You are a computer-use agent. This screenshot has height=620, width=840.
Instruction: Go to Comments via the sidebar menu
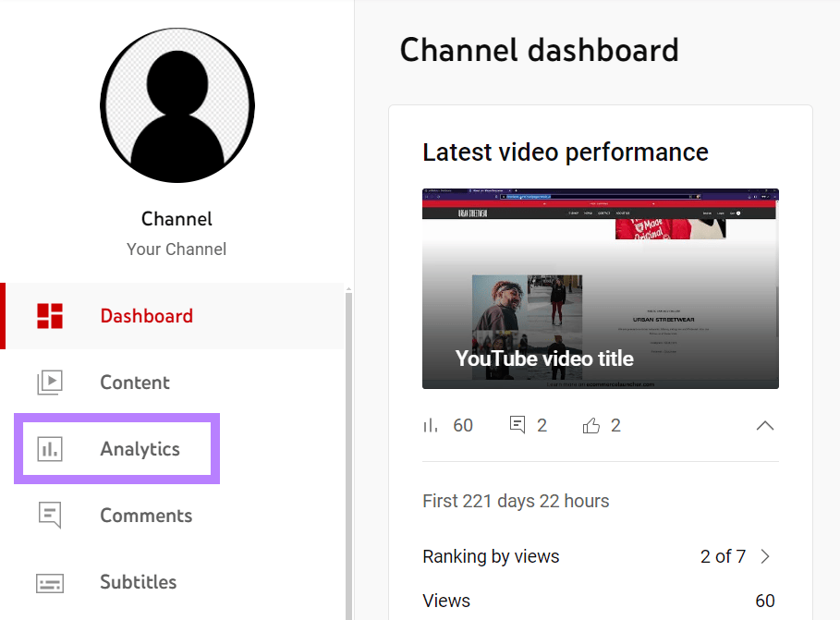[145, 516]
